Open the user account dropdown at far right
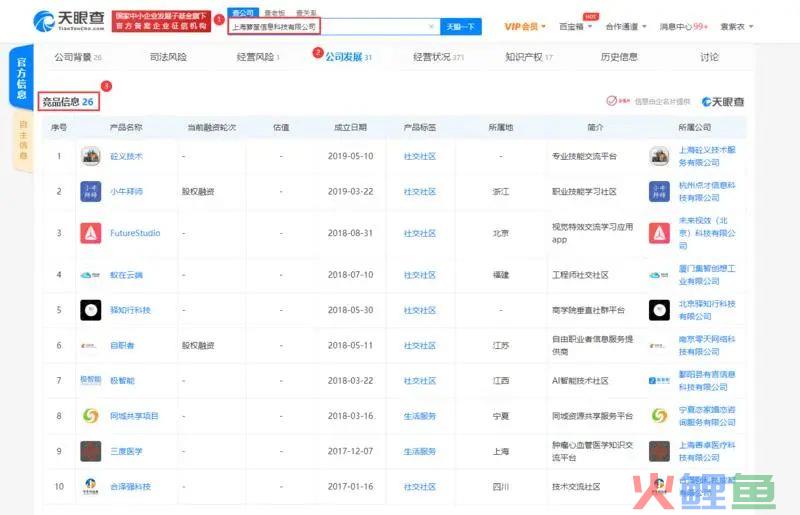Image resolution: width=800 pixels, height=515 pixels. 737,27
